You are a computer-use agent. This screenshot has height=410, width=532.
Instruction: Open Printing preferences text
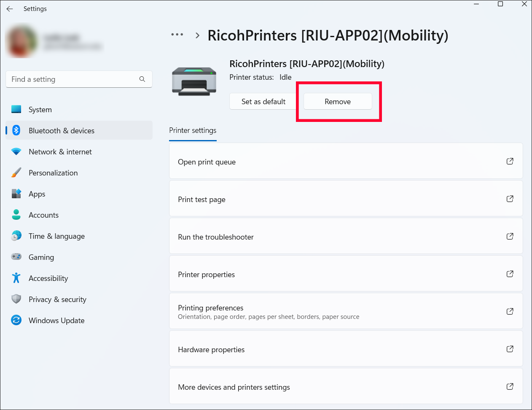point(210,308)
